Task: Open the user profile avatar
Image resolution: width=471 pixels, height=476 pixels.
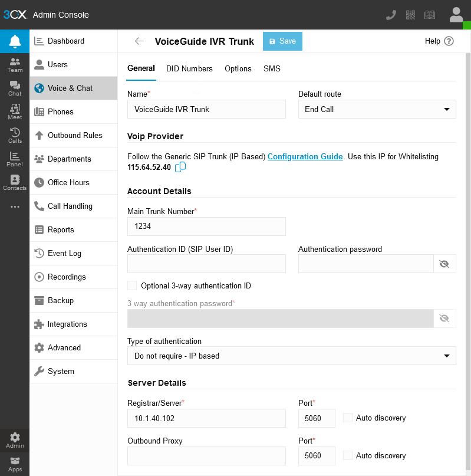Action: 456,15
